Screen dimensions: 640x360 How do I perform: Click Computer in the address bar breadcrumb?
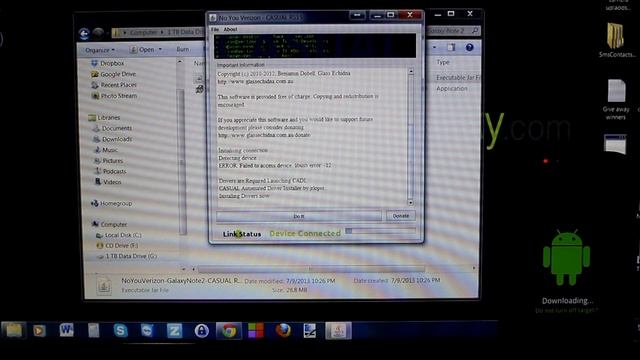(143, 32)
